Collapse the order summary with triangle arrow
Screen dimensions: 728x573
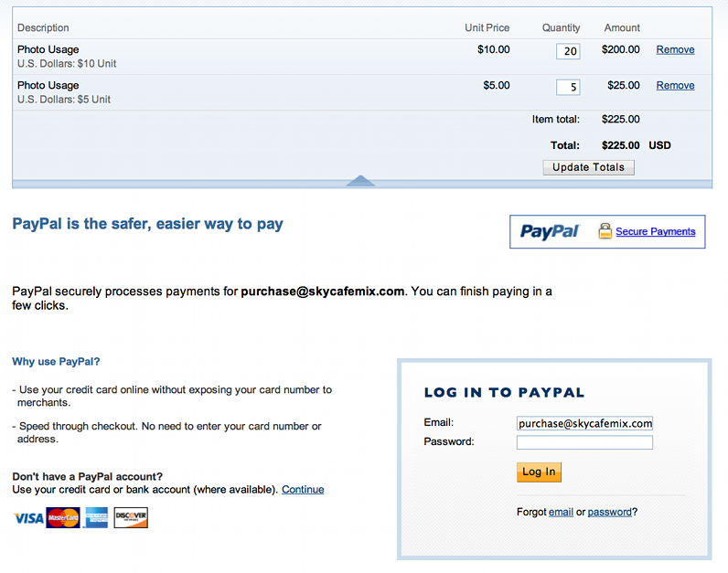pos(360,181)
